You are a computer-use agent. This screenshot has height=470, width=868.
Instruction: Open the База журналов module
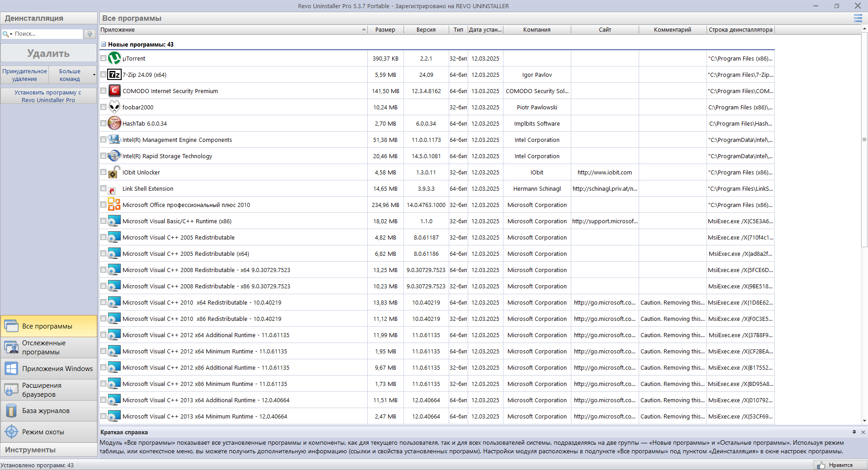49,411
